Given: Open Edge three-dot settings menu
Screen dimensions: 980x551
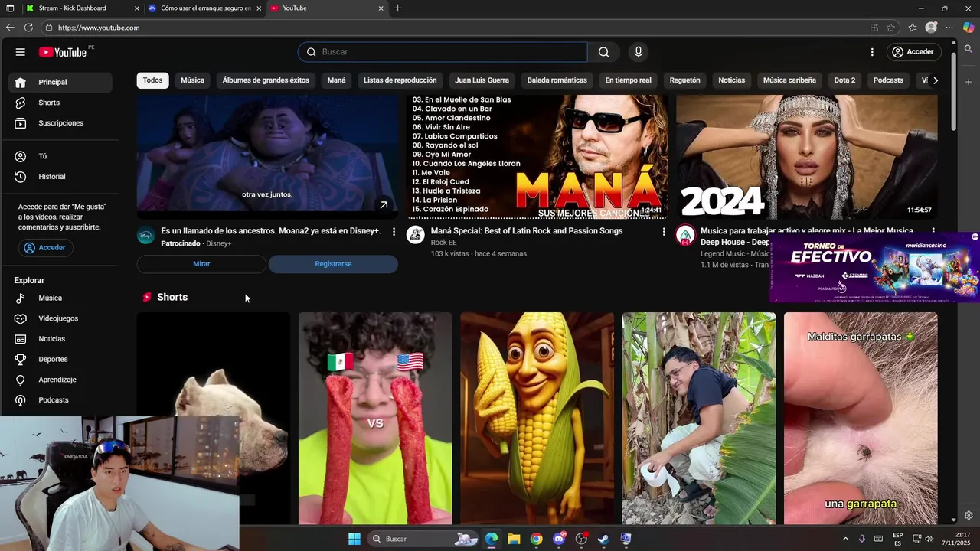Looking at the screenshot, I should click(949, 28).
